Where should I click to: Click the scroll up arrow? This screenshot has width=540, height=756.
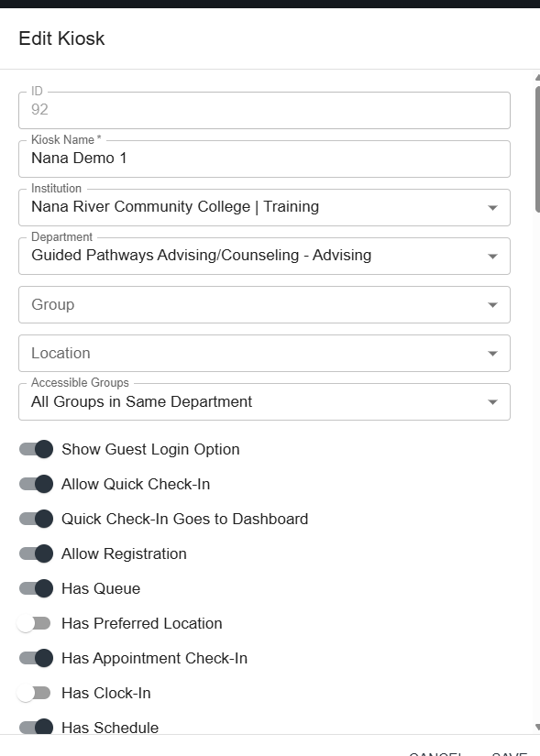pos(537,77)
